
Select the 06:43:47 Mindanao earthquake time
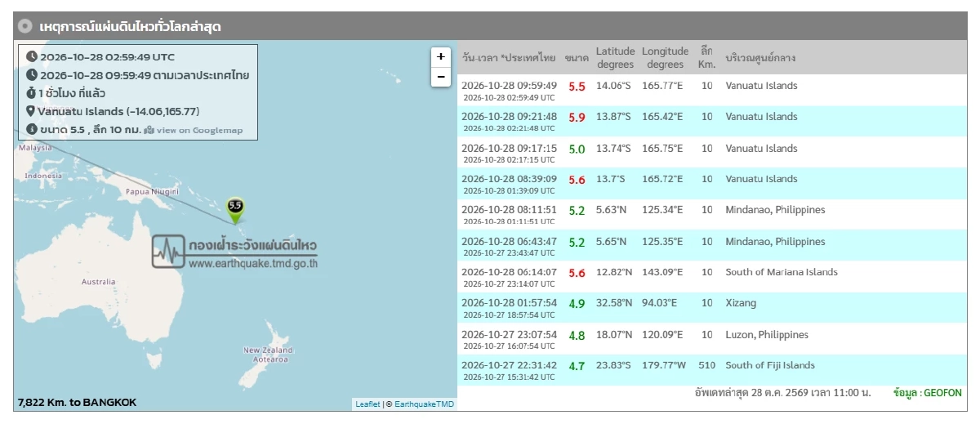coord(509,246)
